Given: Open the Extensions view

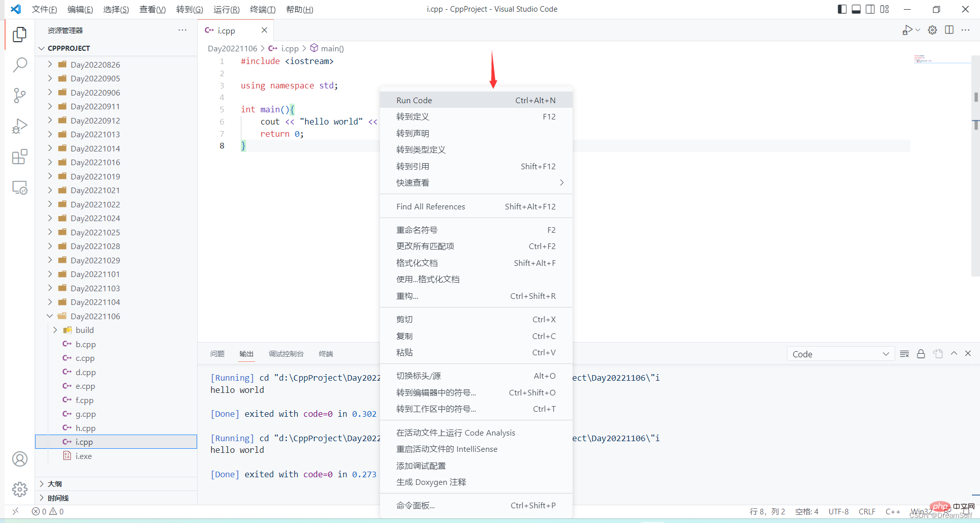Looking at the screenshot, I should tap(19, 157).
